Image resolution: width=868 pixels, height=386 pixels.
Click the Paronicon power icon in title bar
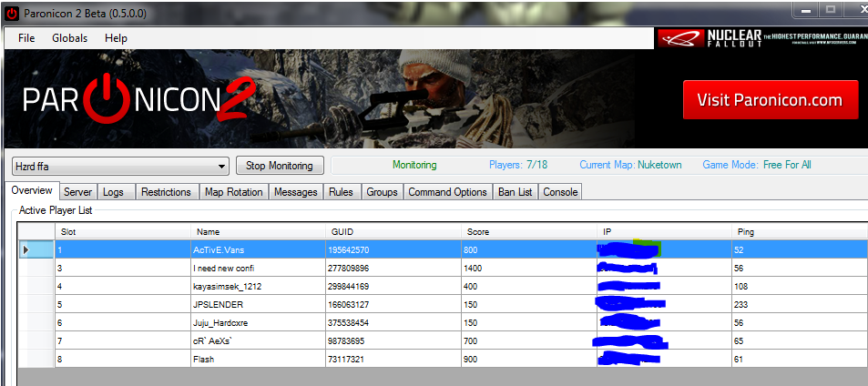pyautogui.click(x=12, y=13)
